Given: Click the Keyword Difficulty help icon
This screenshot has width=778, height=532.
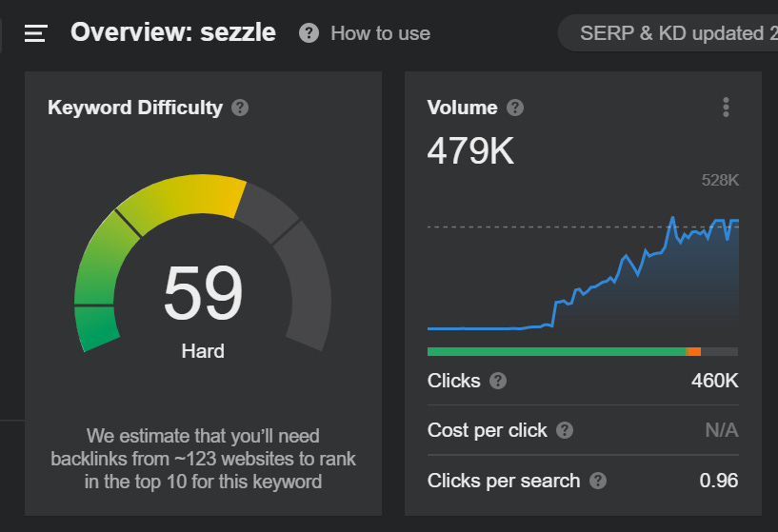Looking at the screenshot, I should coord(240,108).
